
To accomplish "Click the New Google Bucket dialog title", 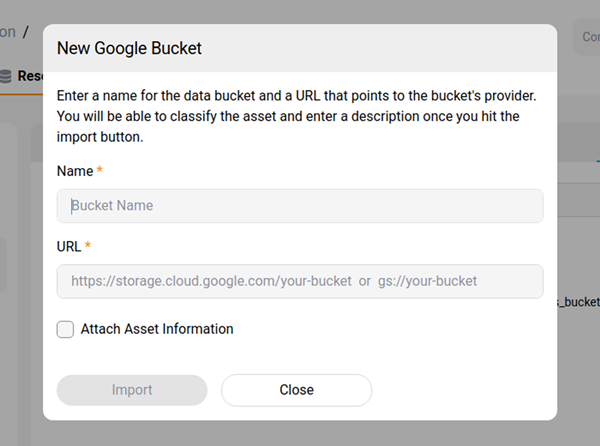I will tap(130, 48).
